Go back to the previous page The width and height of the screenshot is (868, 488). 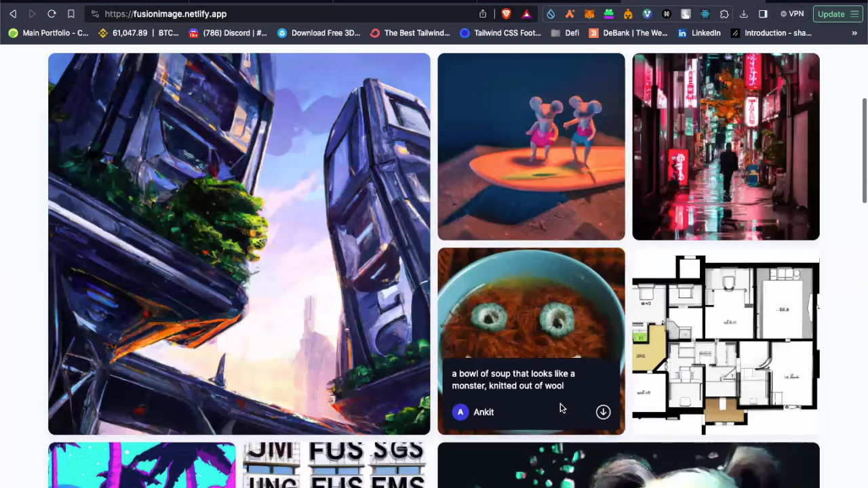coord(13,14)
